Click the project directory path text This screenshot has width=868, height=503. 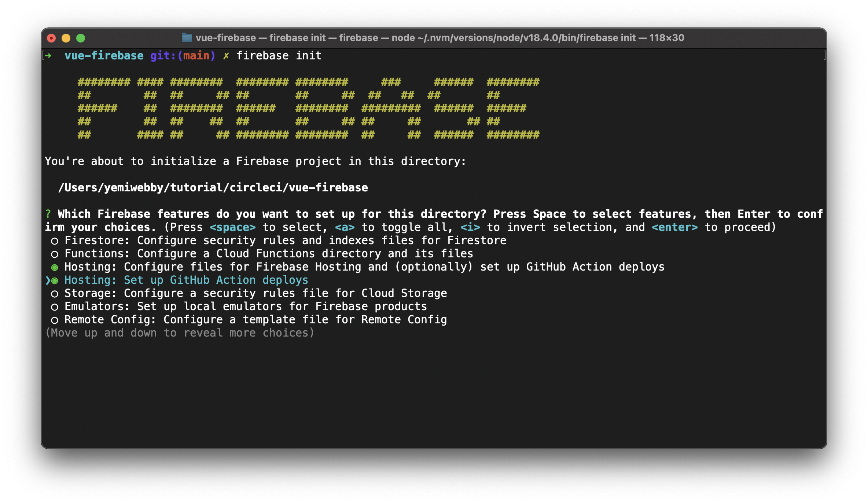pyautogui.click(x=213, y=188)
